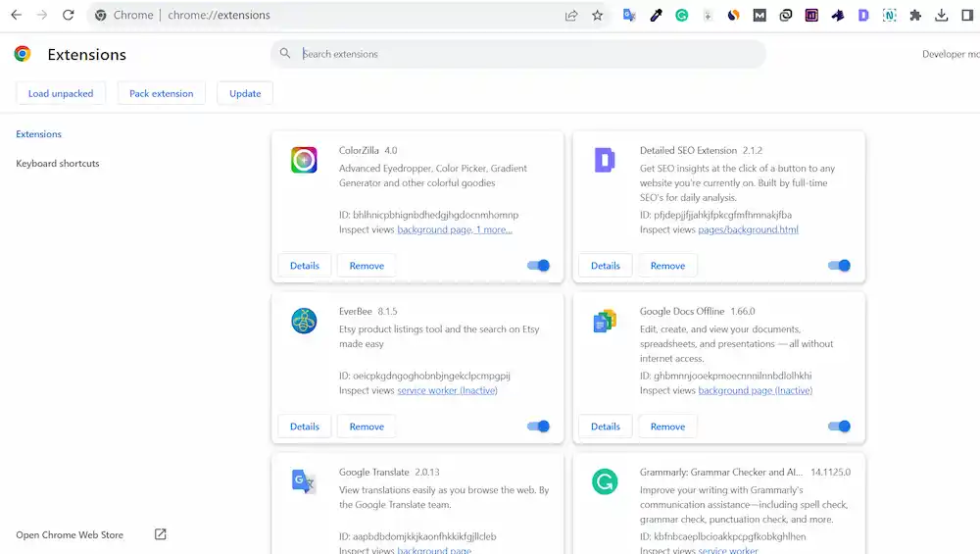Click the search magnifier icon
This screenshot has height=554, width=980.
click(285, 54)
